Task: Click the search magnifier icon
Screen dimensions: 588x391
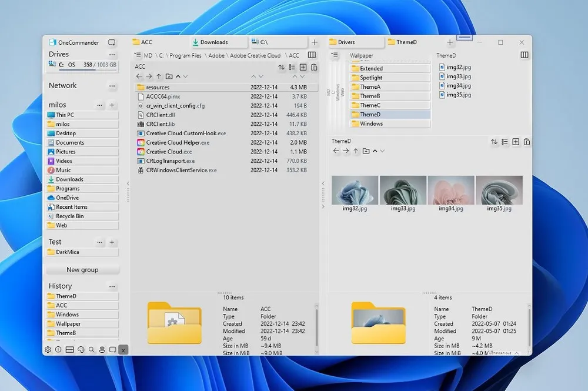Action: [x=91, y=349]
